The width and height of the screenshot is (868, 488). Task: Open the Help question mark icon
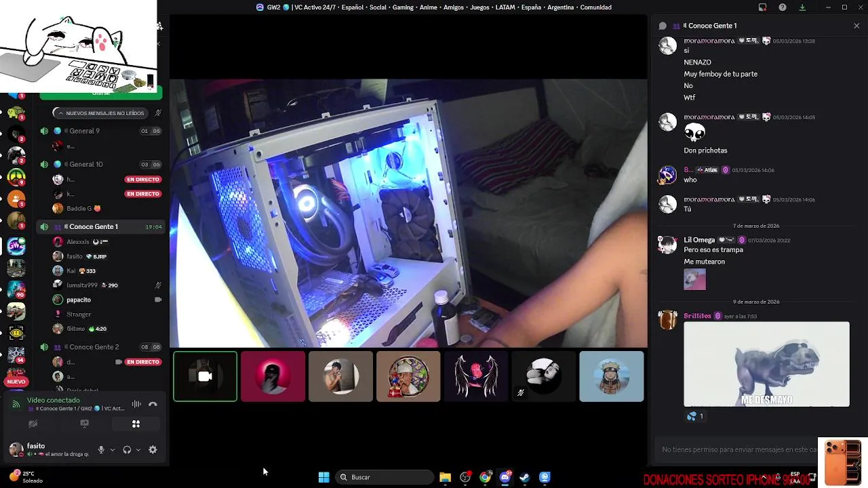783,7
